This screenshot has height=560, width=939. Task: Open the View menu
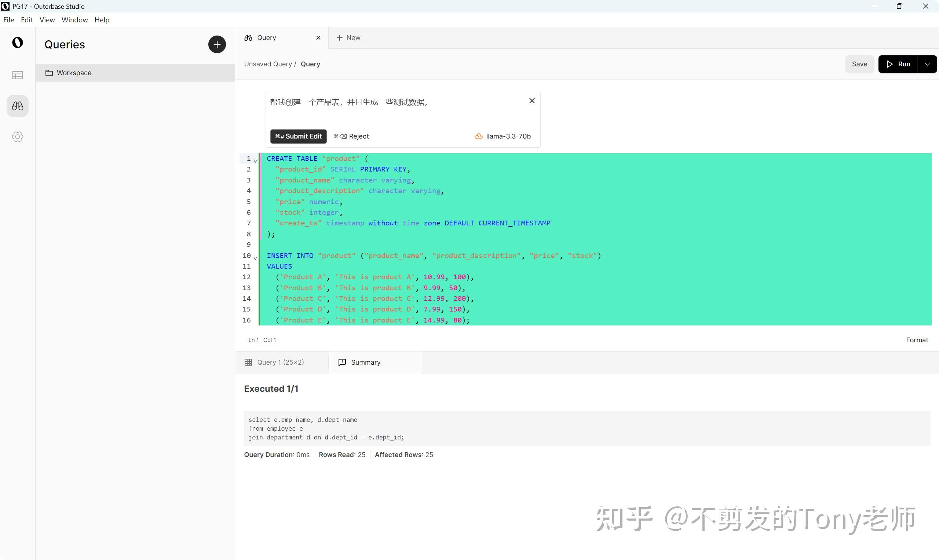pyautogui.click(x=47, y=20)
